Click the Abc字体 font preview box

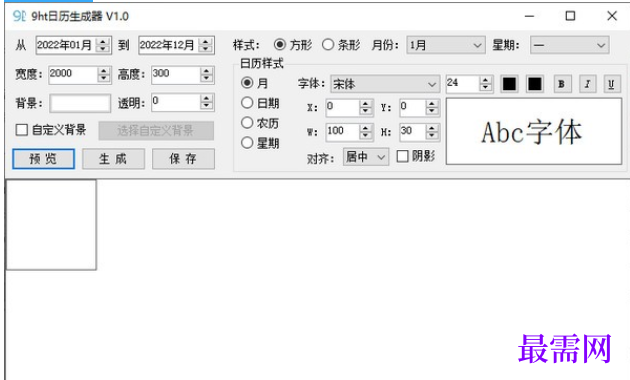[x=534, y=131]
